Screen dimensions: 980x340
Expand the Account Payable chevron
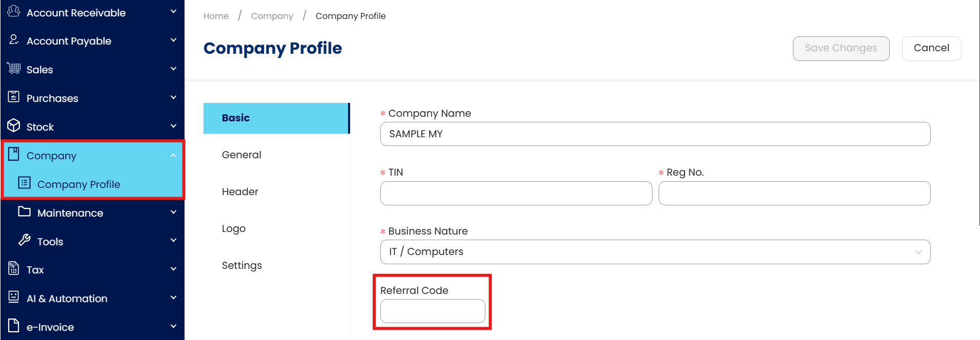pos(173,40)
